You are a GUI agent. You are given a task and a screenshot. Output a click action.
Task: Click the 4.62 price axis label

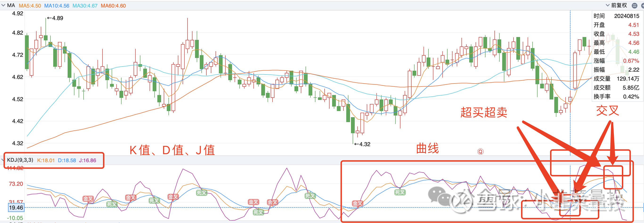click(17, 77)
